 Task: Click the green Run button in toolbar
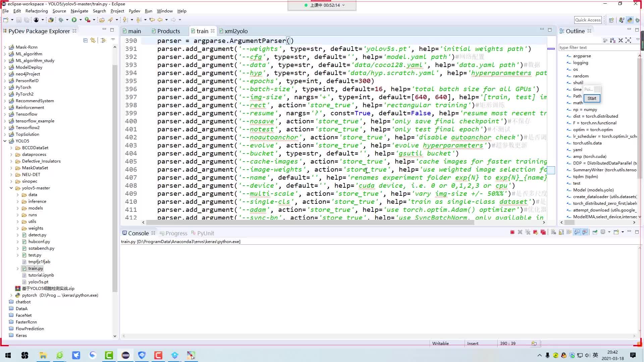coord(74,20)
